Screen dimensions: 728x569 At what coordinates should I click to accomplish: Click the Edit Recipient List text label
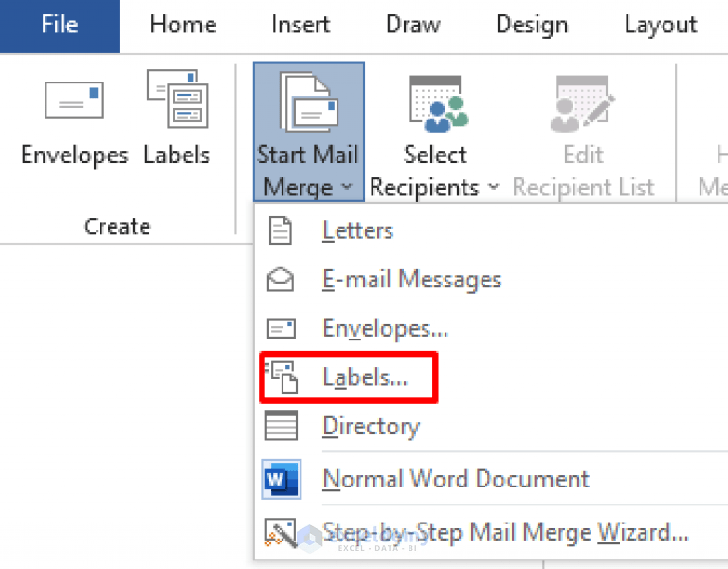[x=584, y=171]
